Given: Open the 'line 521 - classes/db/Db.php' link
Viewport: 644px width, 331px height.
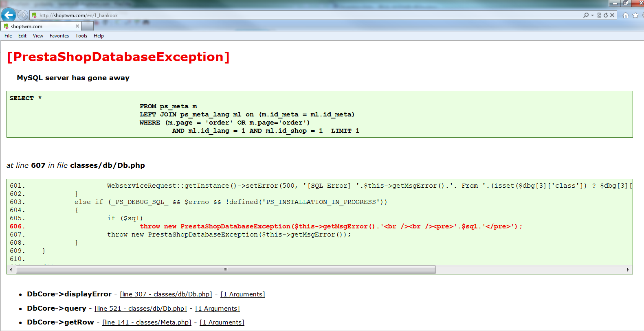Looking at the screenshot, I should (x=141, y=309).
